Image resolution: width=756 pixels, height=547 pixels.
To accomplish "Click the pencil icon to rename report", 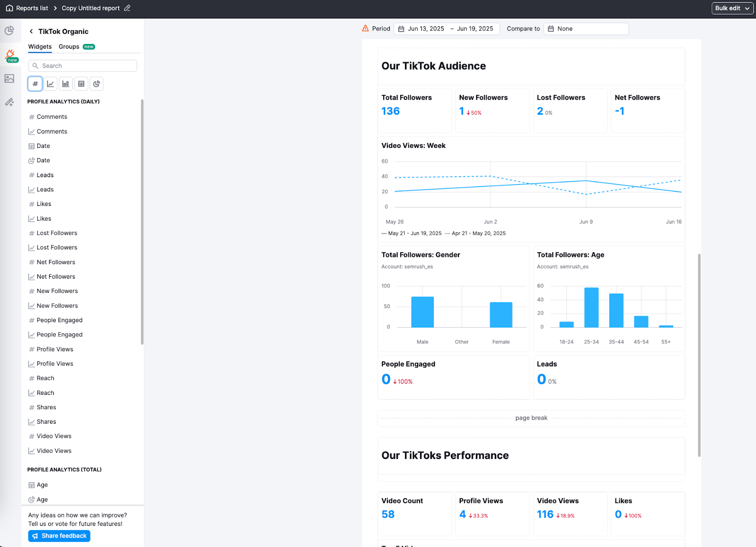I will pyautogui.click(x=126, y=8).
